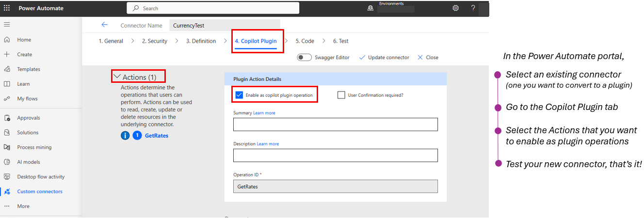Open the app launcher waffle icon

[7, 8]
